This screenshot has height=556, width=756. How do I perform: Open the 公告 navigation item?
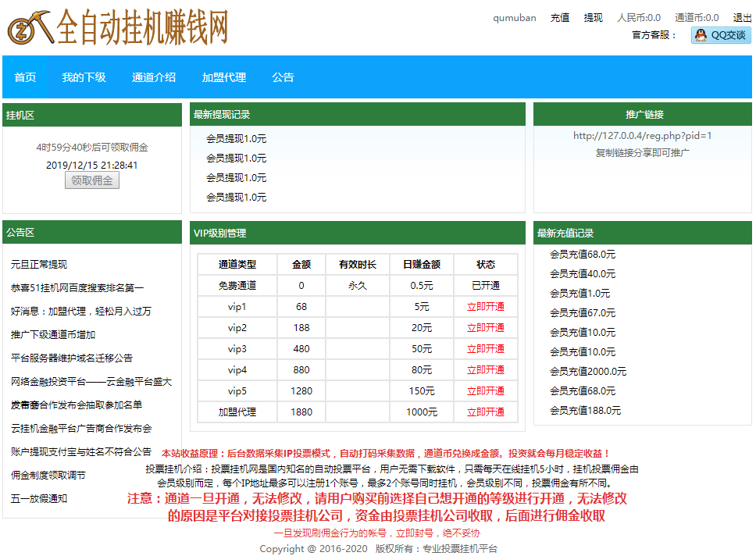tap(283, 77)
